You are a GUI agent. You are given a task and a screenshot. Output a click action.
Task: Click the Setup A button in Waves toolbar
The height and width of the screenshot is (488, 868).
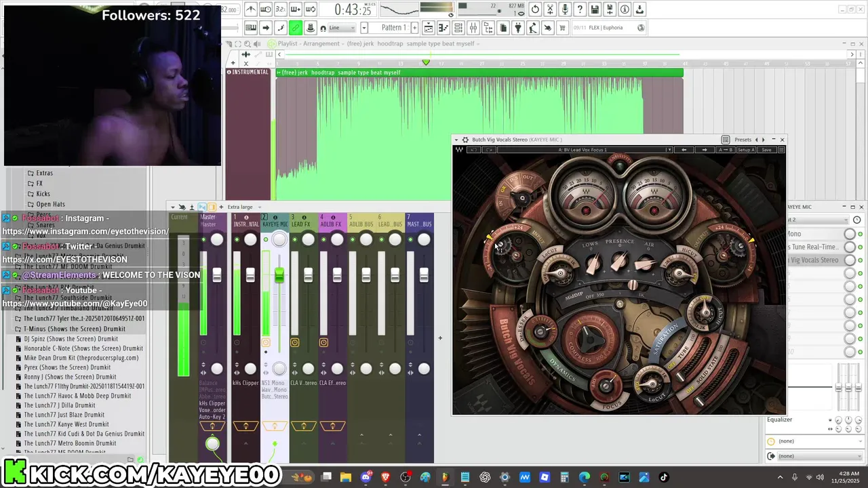pyautogui.click(x=746, y=150)
